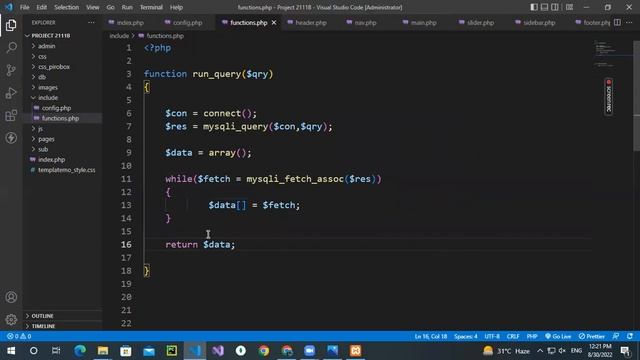Viewport: 640px width, 360px height.
Task: Close the functions.php tab
Action: click(274, 22)
